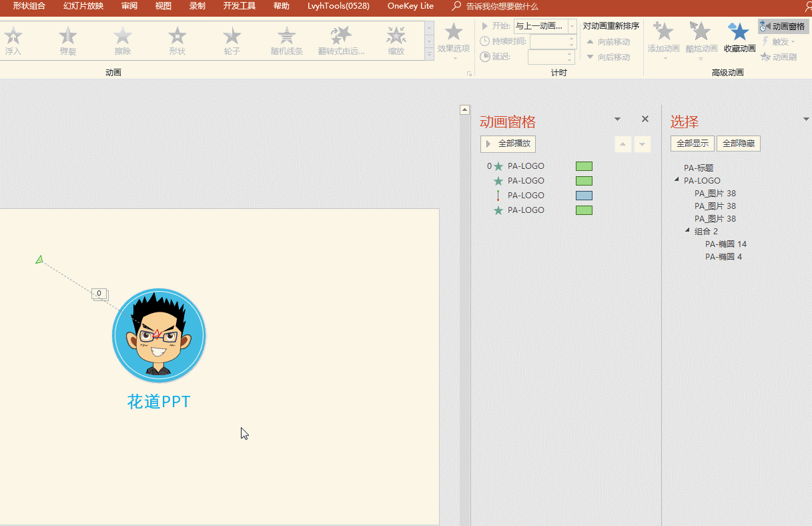Collapse the 组合 2 tree node

688,231
